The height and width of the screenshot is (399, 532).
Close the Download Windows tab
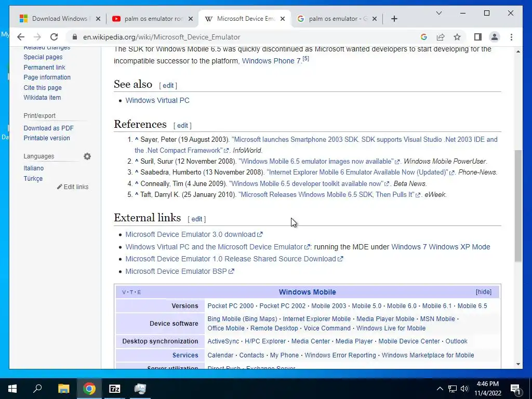pyautogui.click(x=98, y=19)
